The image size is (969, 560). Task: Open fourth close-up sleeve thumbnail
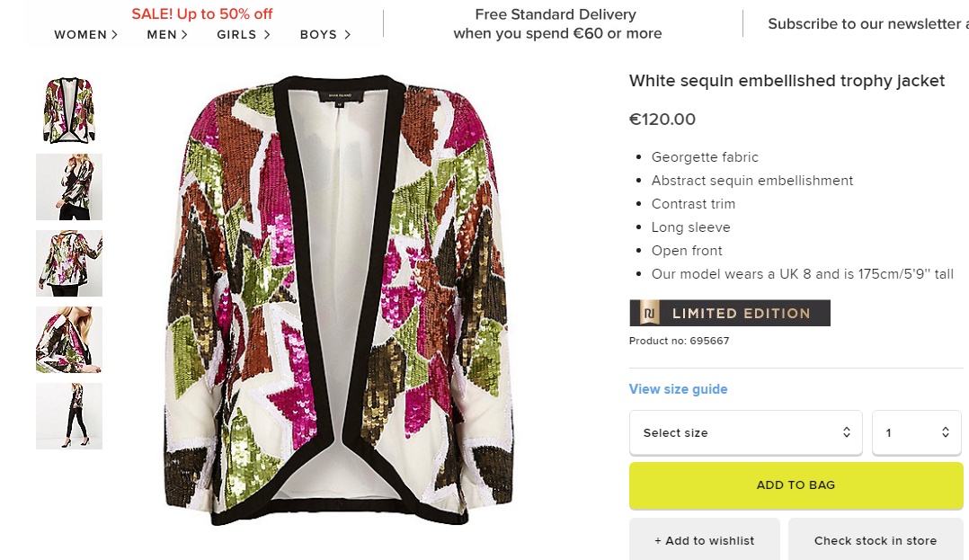[x=69, y=340]
